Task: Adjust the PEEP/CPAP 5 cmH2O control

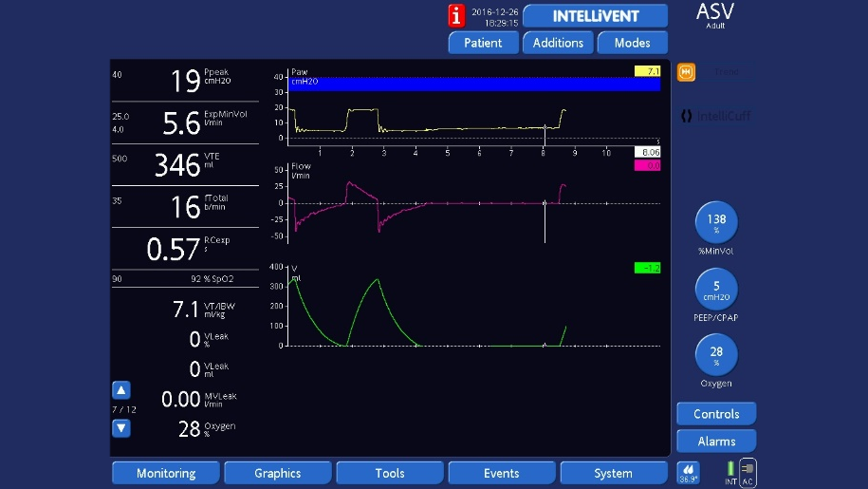Action: click(716, 290)
